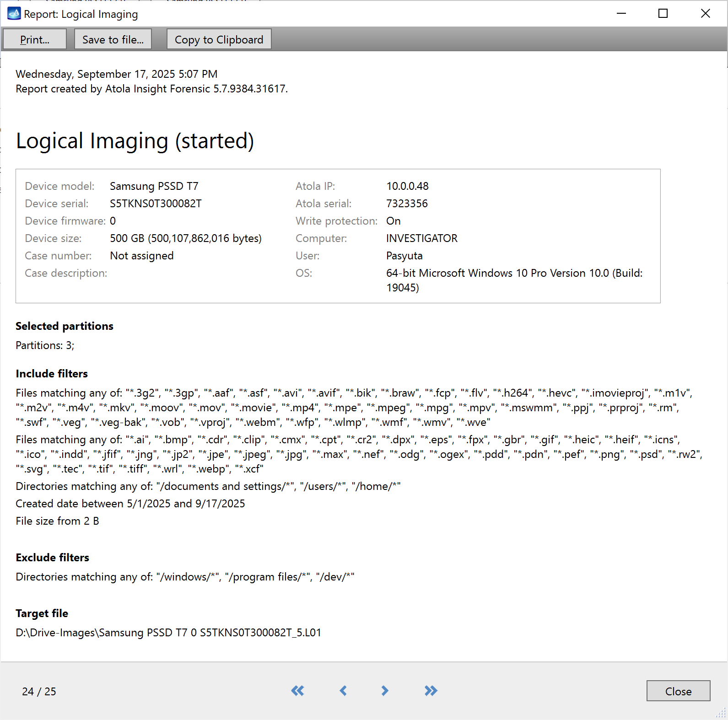
Task: Go to previous report page arrow
Action: click(x=343, y=691)
